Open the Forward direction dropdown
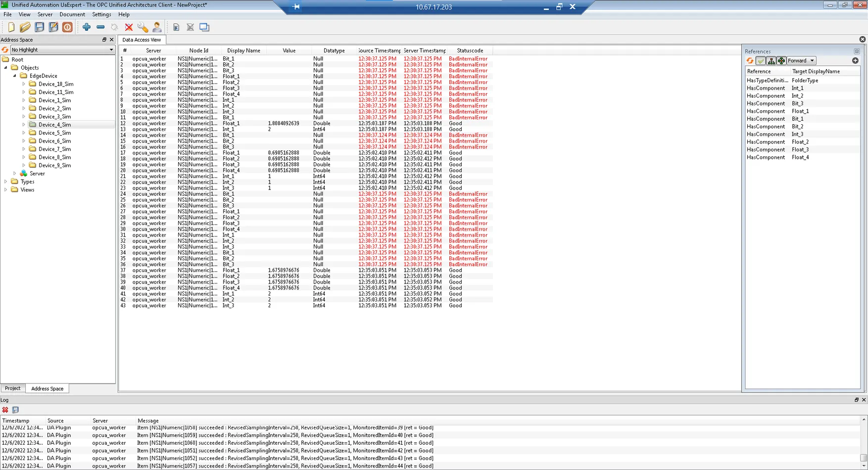 [801, 60]
